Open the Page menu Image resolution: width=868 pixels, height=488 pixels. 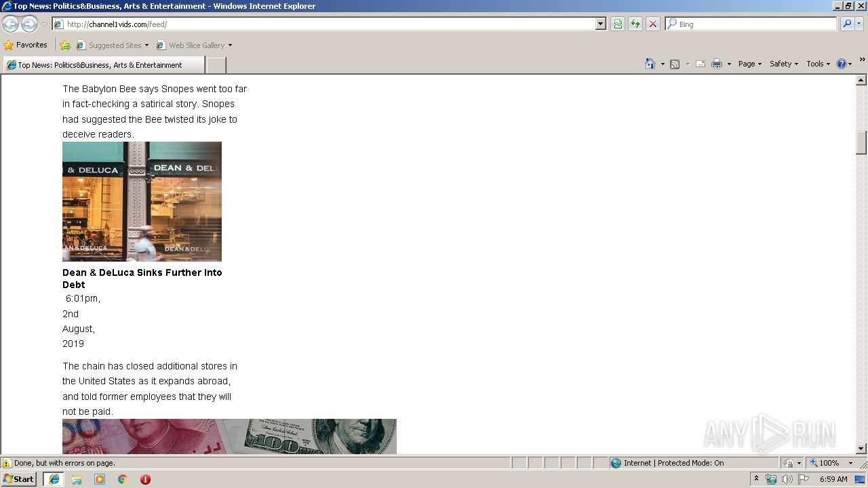click(x=750, y=64)
